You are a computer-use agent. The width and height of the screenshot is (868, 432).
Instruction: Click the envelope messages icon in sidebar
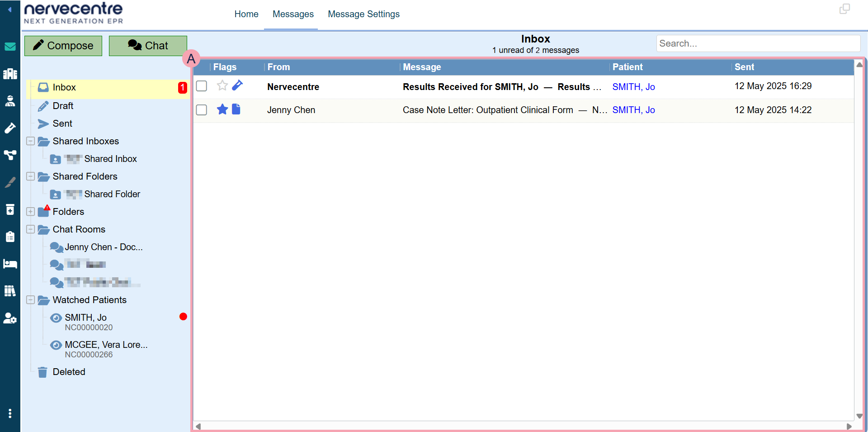click(x=10, y=47)
